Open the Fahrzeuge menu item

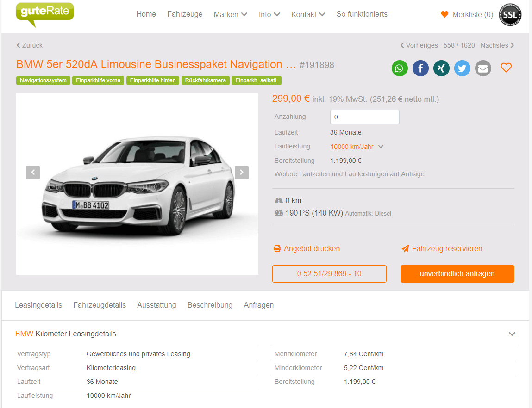click(x=185, y=14)
